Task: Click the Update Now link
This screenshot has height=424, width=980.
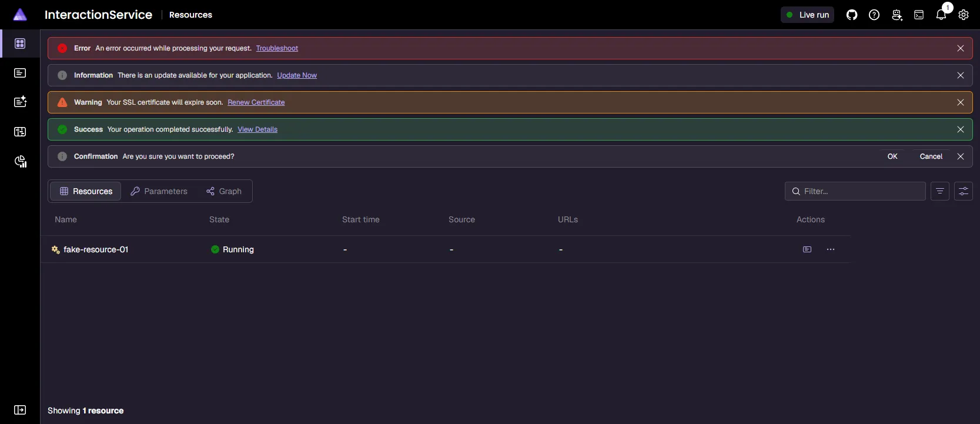Action: [297, 75]
